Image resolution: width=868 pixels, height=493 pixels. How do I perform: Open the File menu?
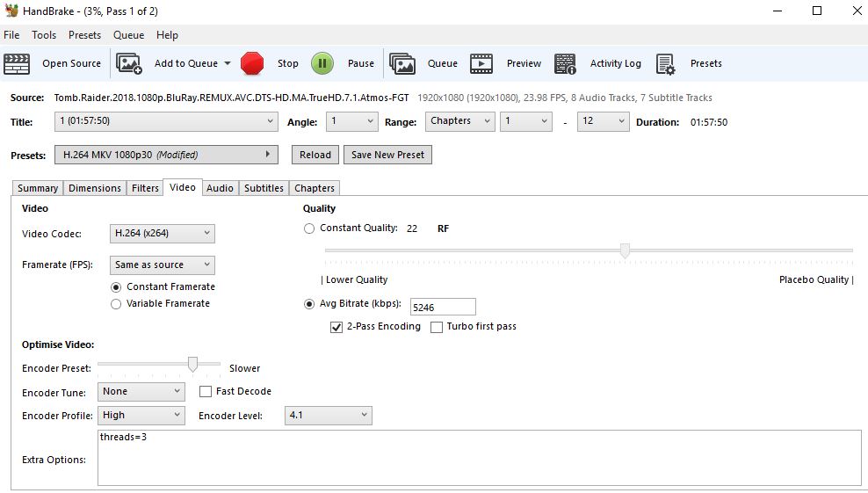[11, 35]
